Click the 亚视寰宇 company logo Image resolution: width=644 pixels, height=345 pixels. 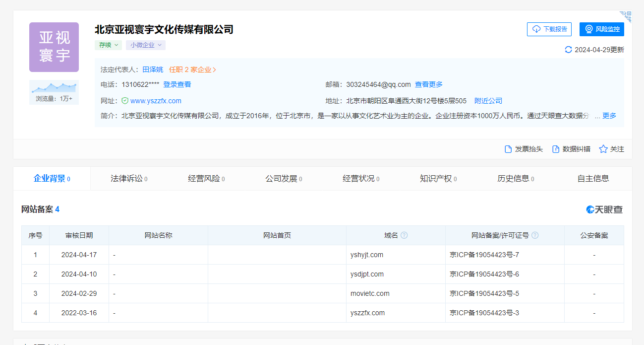[x=54, y=47]
